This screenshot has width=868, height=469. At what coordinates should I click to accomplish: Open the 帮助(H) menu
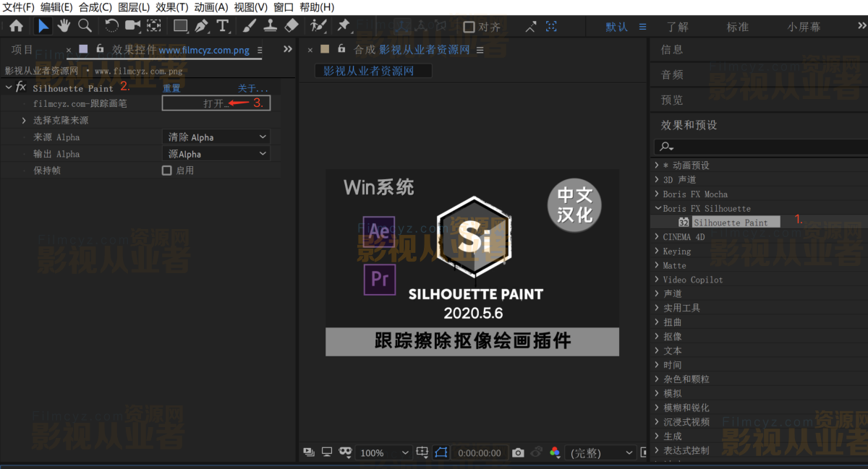317,7
